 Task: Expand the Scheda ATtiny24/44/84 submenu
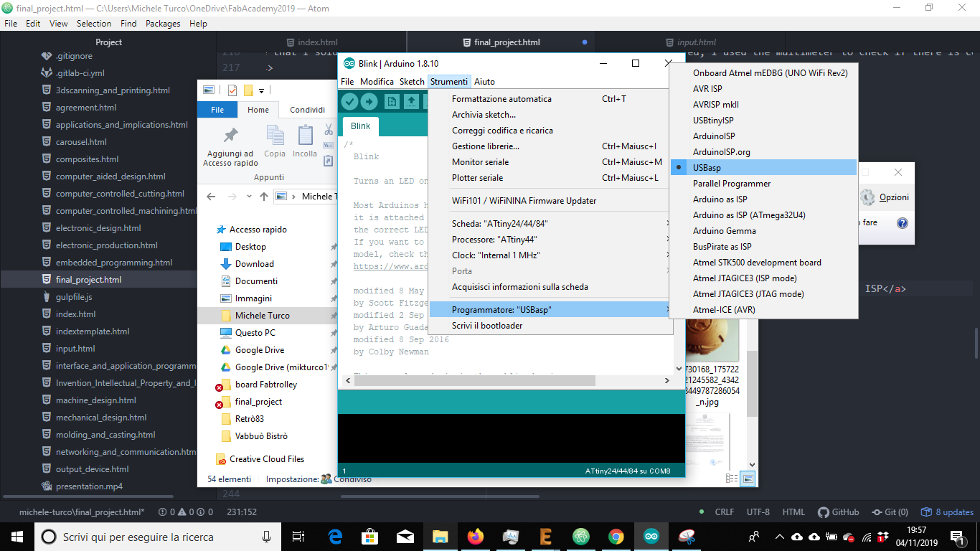[x=550, y=224]
